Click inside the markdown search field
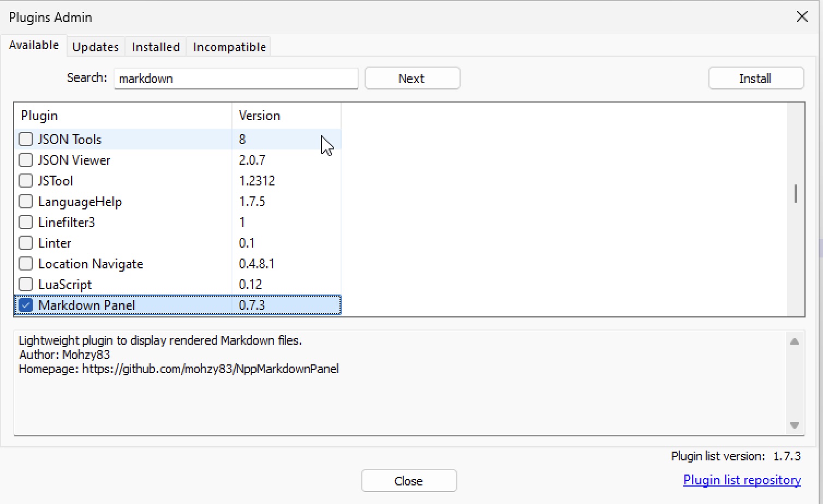Viewport: 823px width, 504px height. (x=236, y=79)
